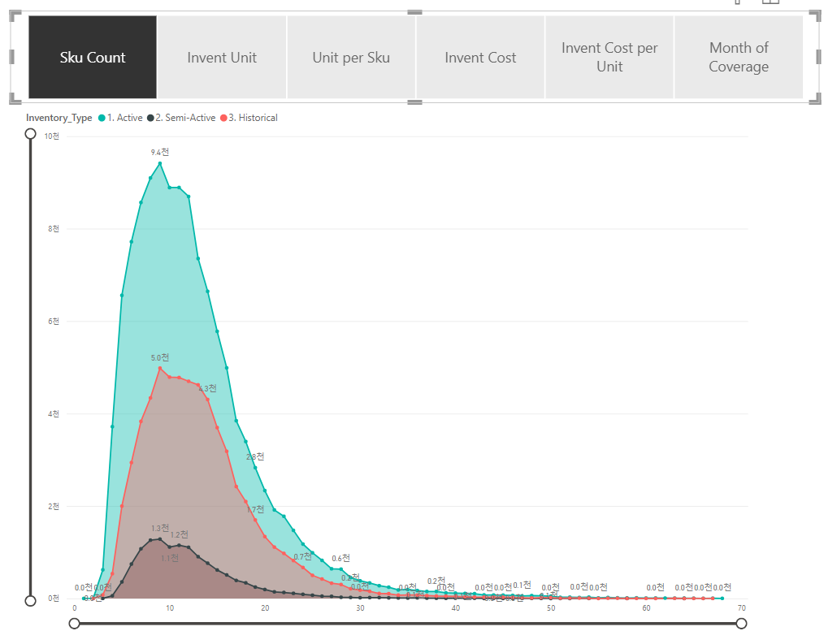Click the 5.0천 peak data label on Historical line
The image size is (824, 644).
pyautogui.click(x=160, y=357)
